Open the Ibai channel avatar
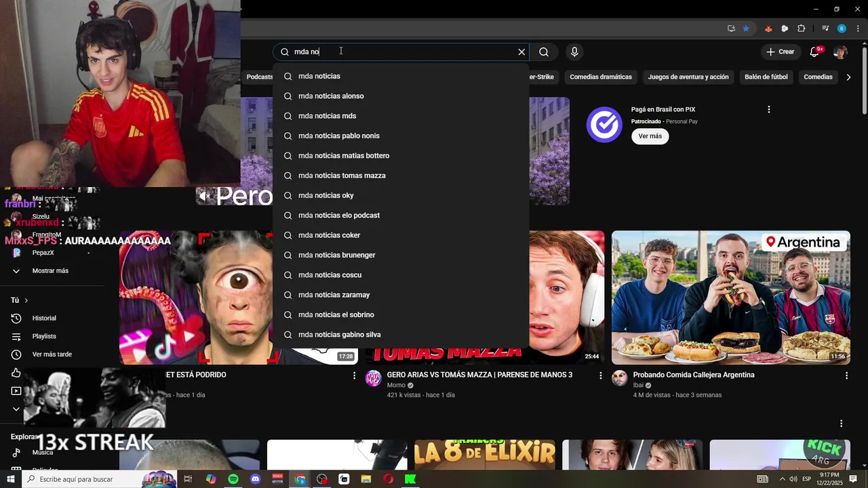Image resolution: width=868 pixels, height=488 pixels. (619, 378)
